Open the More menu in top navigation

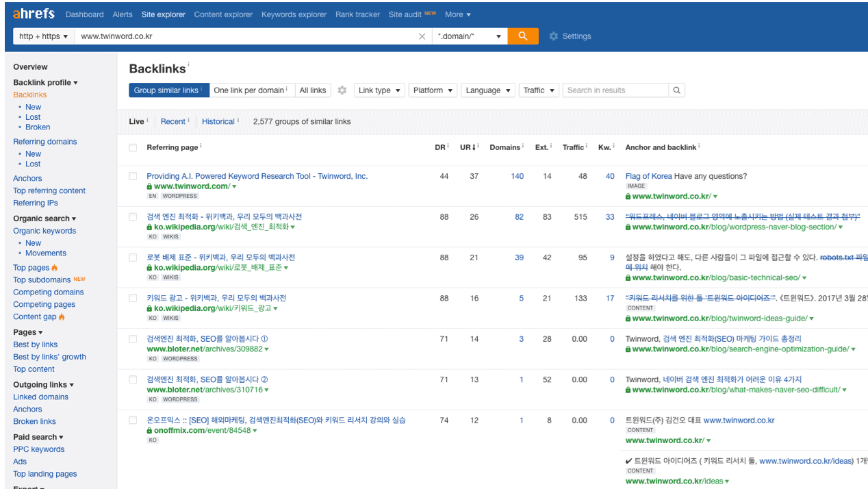[x=457, y=14]
